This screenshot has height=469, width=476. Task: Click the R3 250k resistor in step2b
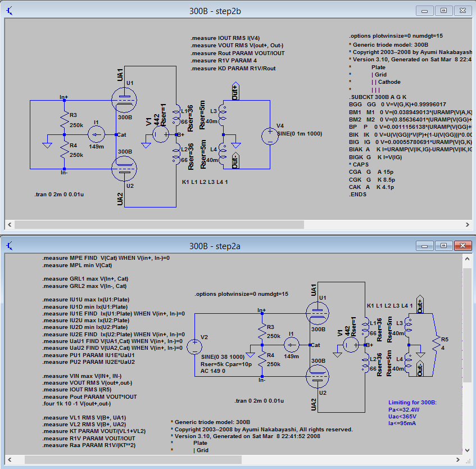tap(64, 120)
